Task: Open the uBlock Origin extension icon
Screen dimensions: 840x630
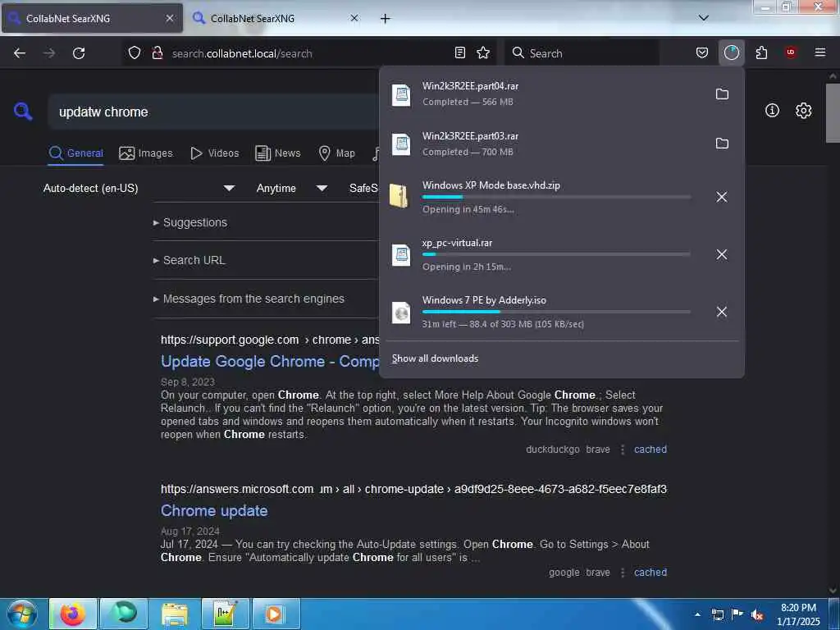Action: point(790,52)
